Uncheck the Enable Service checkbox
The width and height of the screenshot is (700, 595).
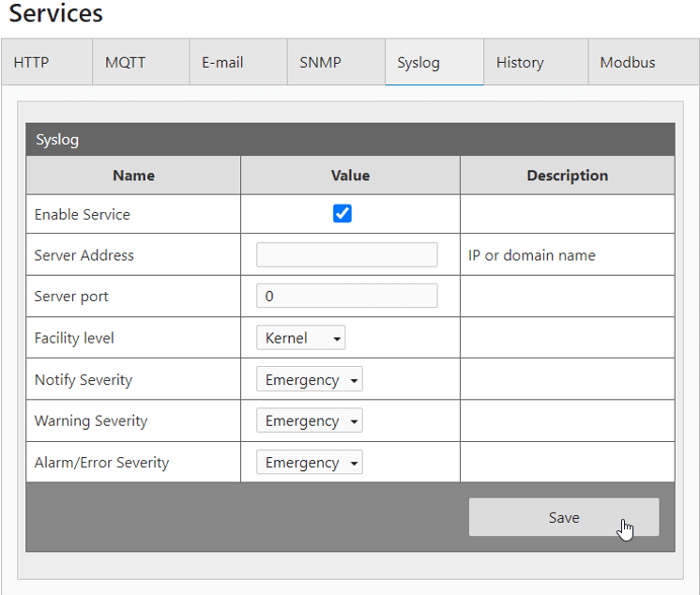coord(342,214)
